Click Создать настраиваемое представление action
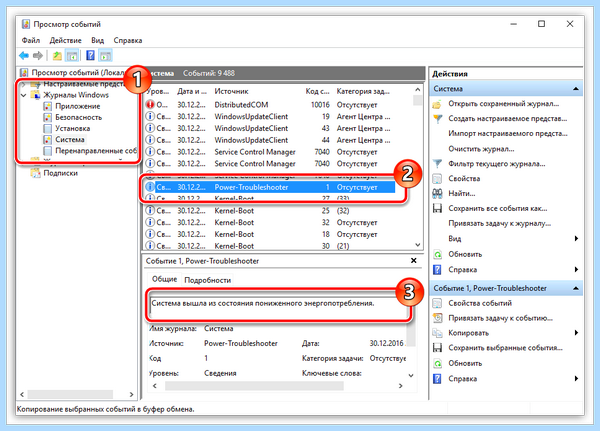600x431 pixels. [507, 119]
